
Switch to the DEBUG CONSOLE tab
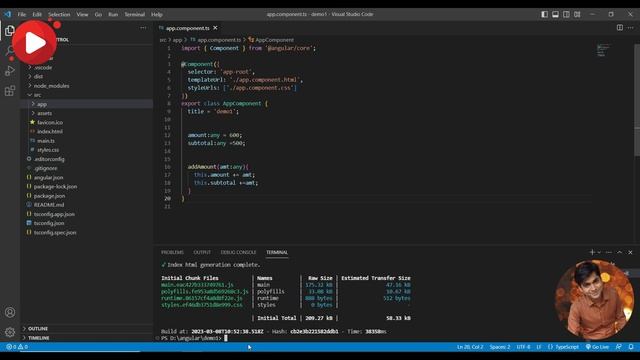(x=238, y=252)
